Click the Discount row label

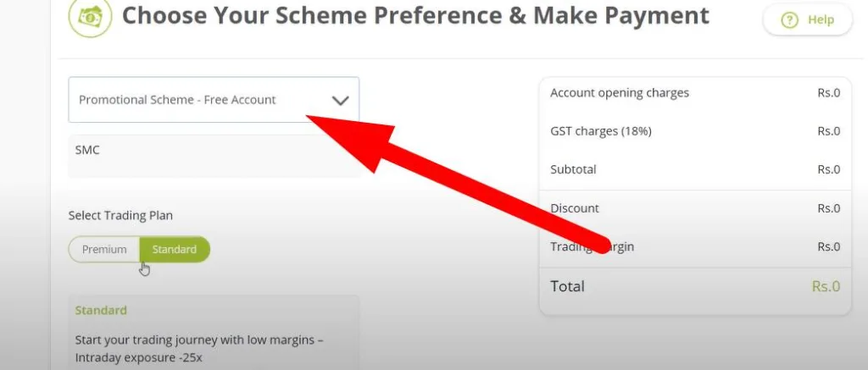(x=575, y=208)
